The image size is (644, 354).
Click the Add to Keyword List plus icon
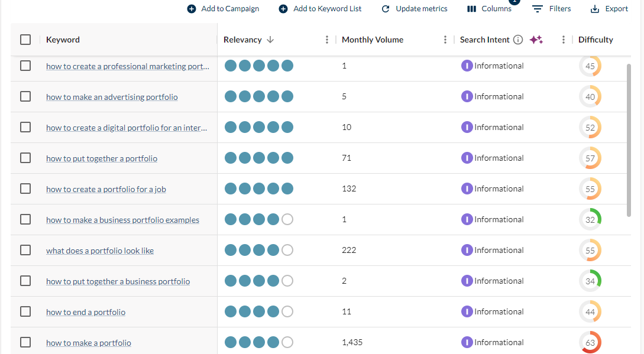[x=283, y=9]
